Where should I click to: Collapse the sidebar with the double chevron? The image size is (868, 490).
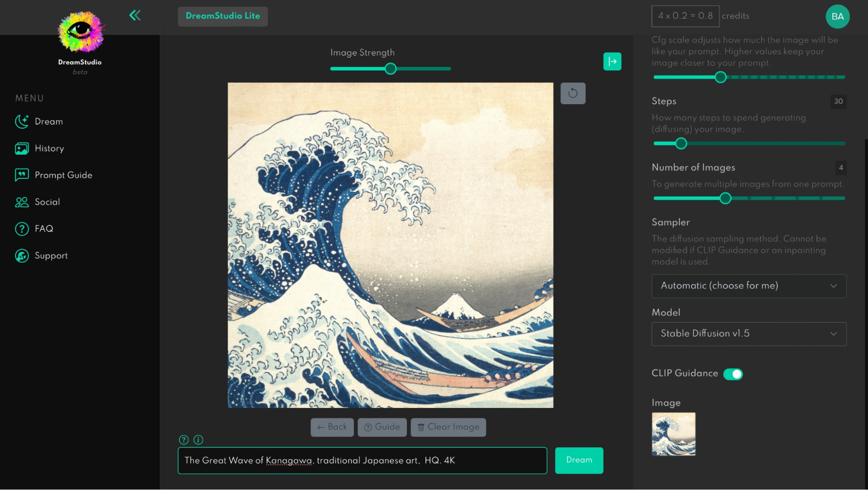coord(135,16)
